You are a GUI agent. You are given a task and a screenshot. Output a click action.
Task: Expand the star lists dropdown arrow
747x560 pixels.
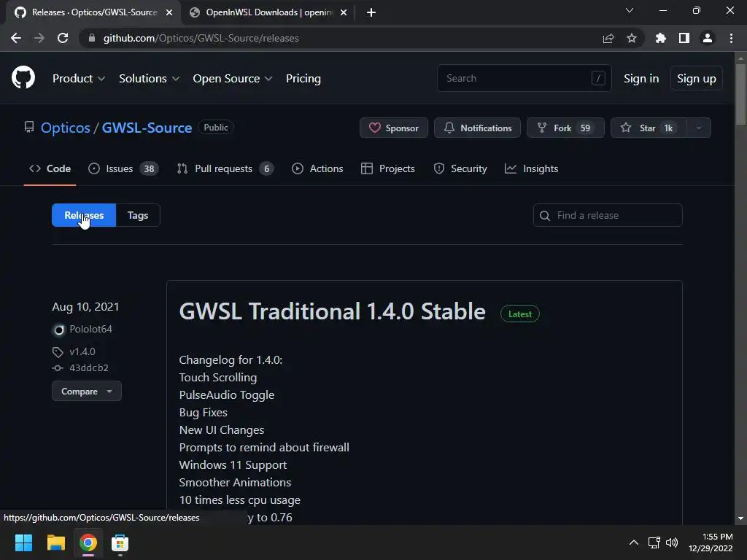pos(699,128)
